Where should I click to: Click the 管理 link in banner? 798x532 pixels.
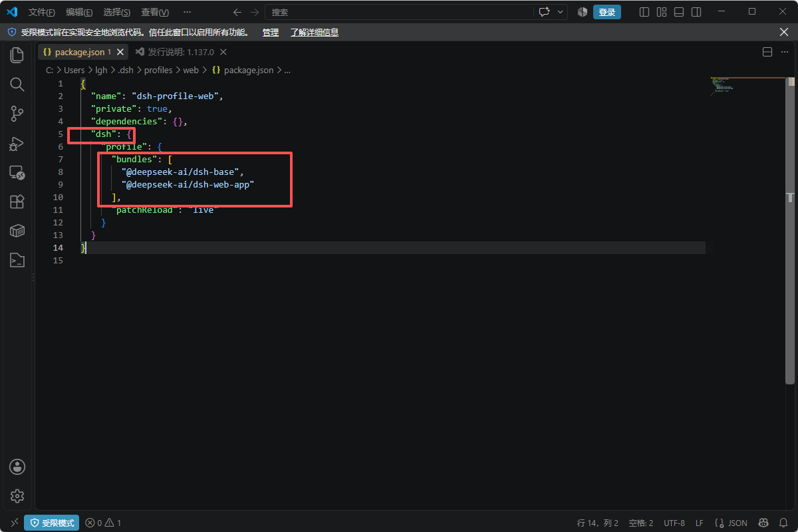[x=271, y=32]
